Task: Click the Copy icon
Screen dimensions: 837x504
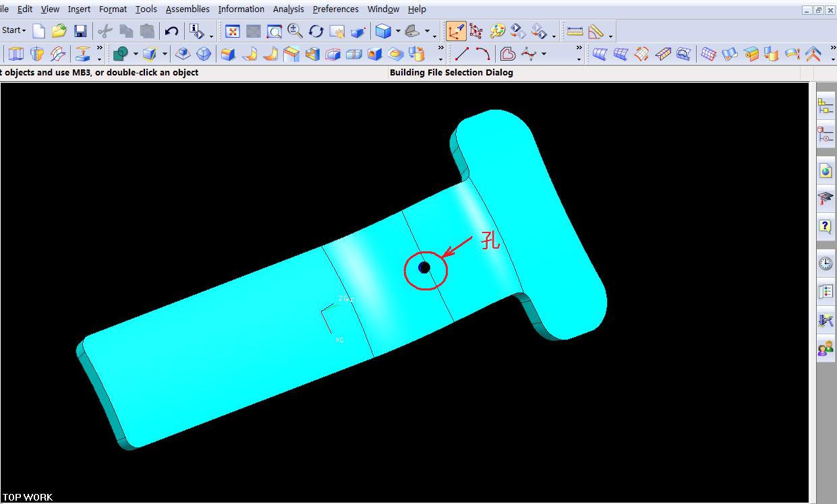Action: [126, 31]
